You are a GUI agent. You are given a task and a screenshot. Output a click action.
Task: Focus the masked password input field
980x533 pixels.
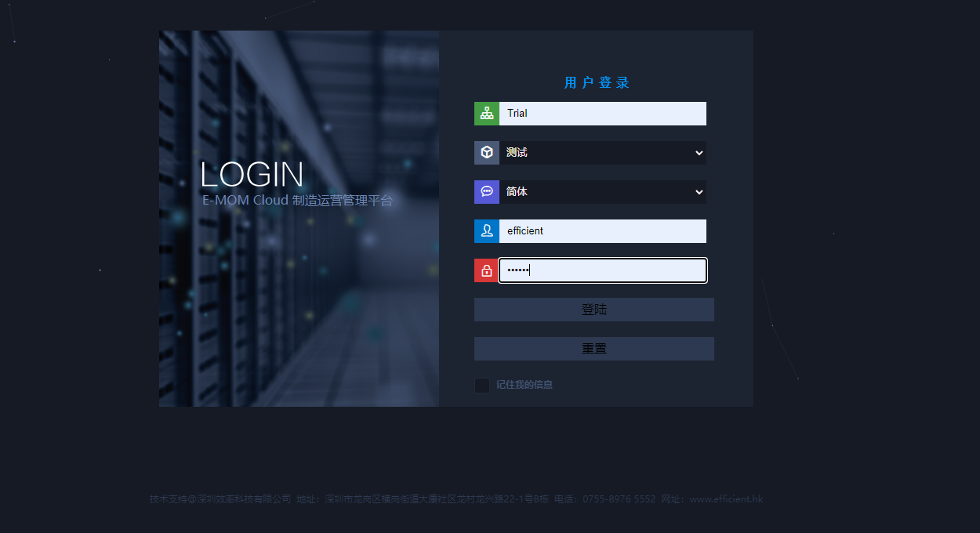pos(602,270)
